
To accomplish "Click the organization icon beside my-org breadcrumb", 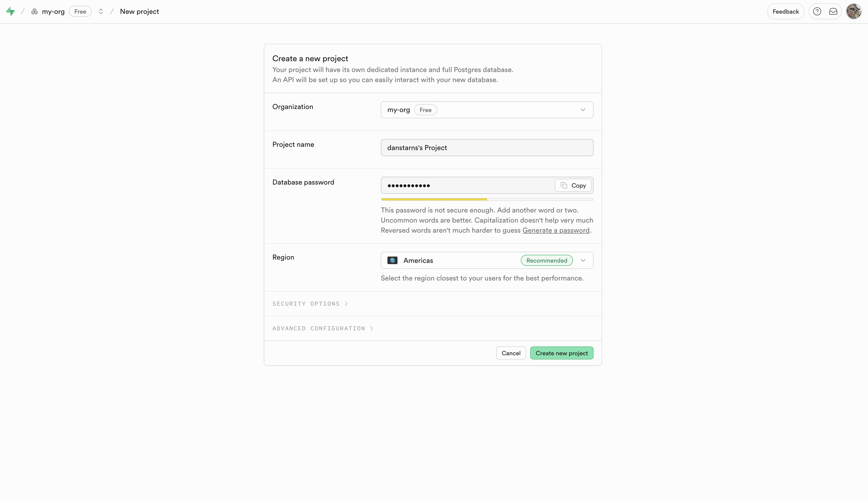I will tap(34, 11).
